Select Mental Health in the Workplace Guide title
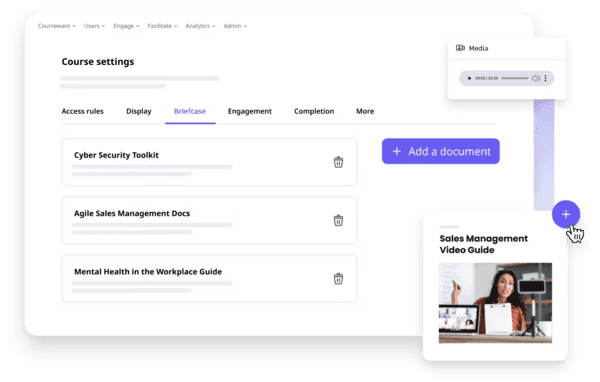The height and width of the screenshot is (382, 600). click(148, 271)
